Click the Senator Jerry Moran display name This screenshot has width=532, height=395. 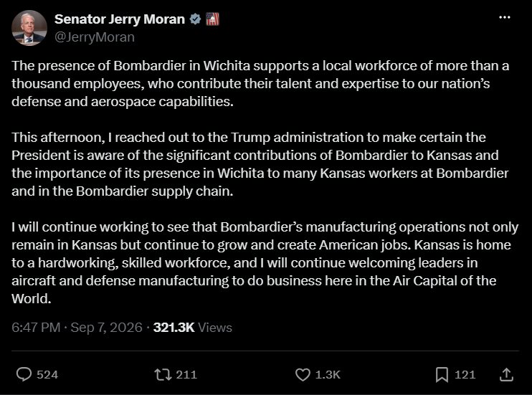coord(120,19)
